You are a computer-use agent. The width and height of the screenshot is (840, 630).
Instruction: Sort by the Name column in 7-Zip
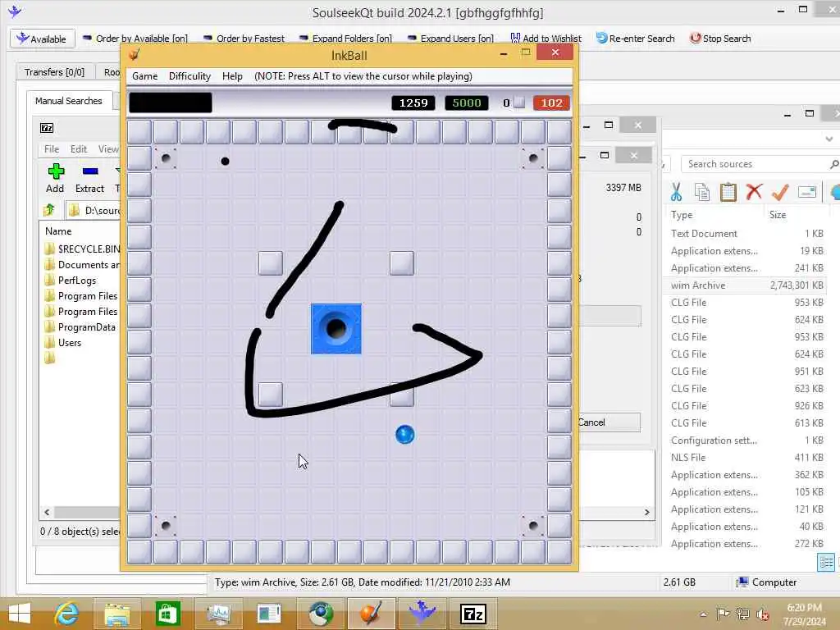(58, 231)
